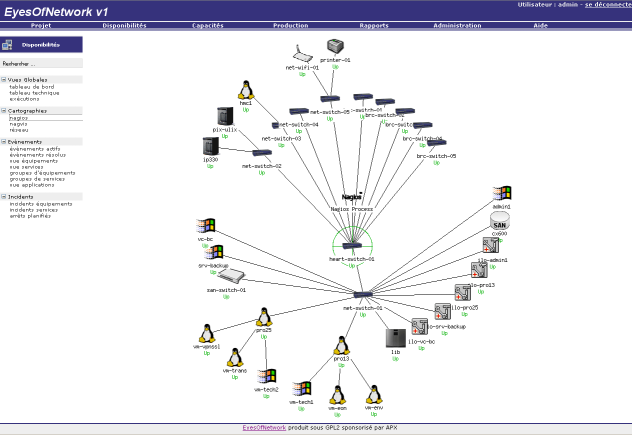This screenshot has width=632, height=435.
Task: Open the EyesOfNetwork footer link
Action: [x=264, y=428]
